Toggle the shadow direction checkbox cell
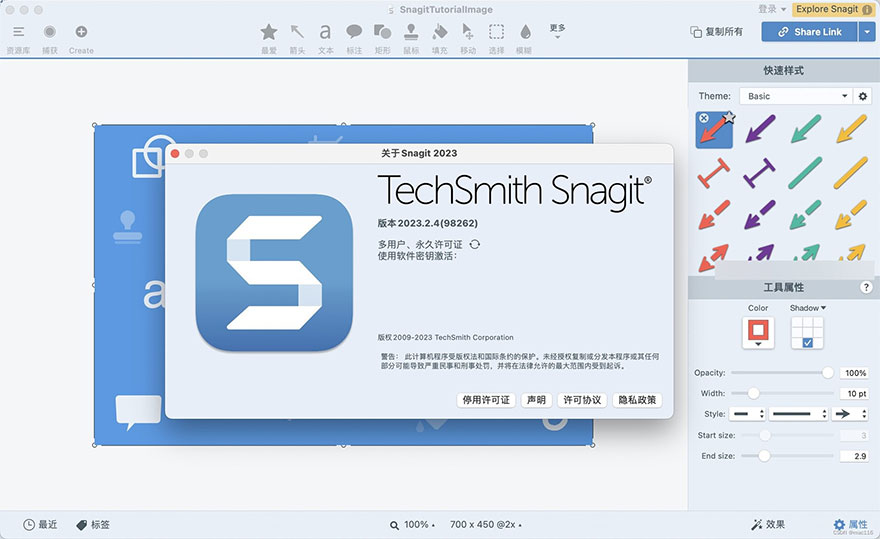This screenshot has width=880, height=539. pos(807,342)
